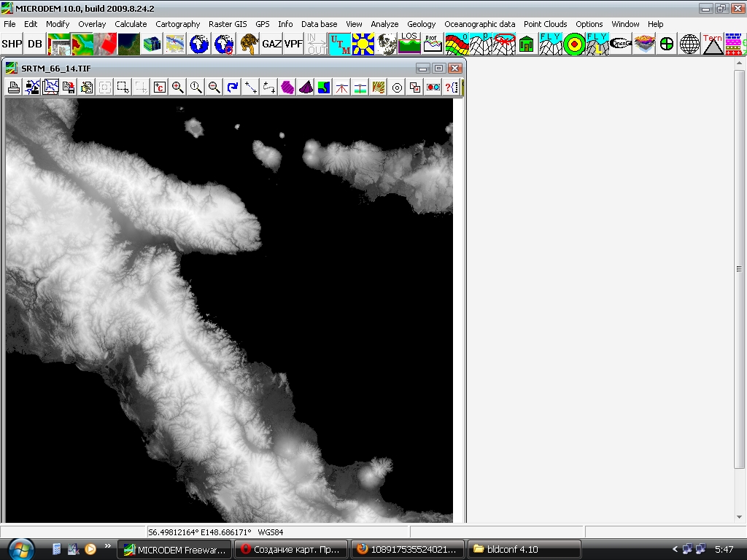Click on the SRTM_66_14.TIF elevation map
This screenshot has height=560, width=747.
228,309
